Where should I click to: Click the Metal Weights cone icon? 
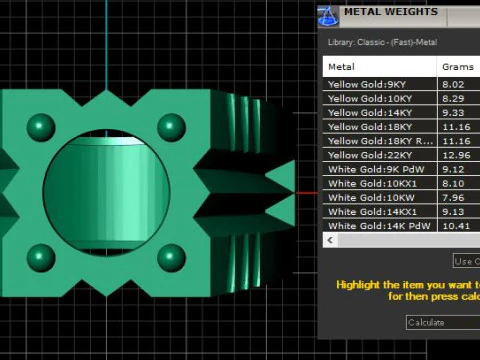(328, 16)
